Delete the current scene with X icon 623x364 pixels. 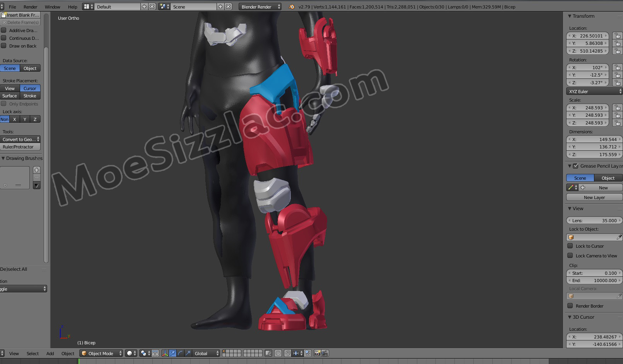(229, 7)
